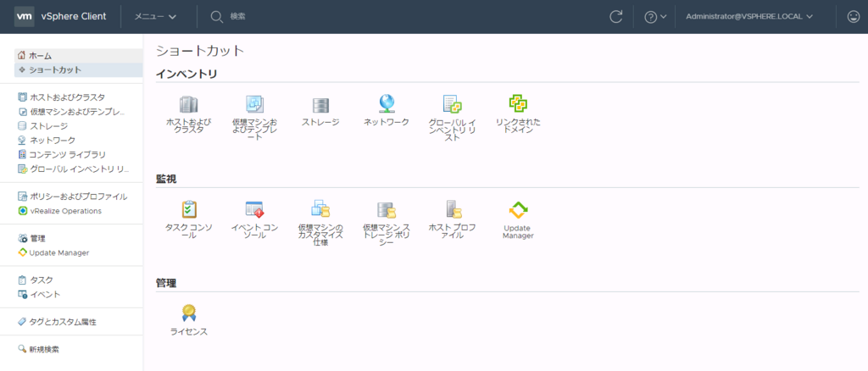
Task: Open ポリシーおよびプロファイル in sidebar
Action: [71, 197]
